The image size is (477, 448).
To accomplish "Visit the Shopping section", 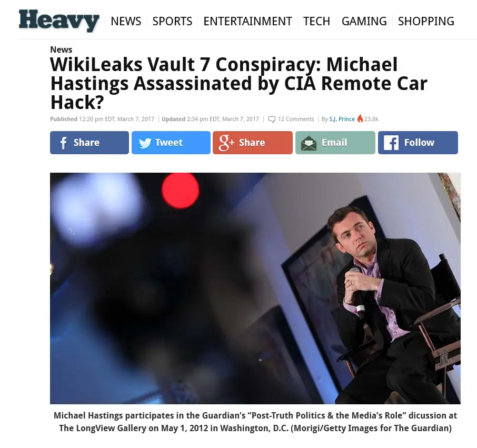I will tap(426, 21).
